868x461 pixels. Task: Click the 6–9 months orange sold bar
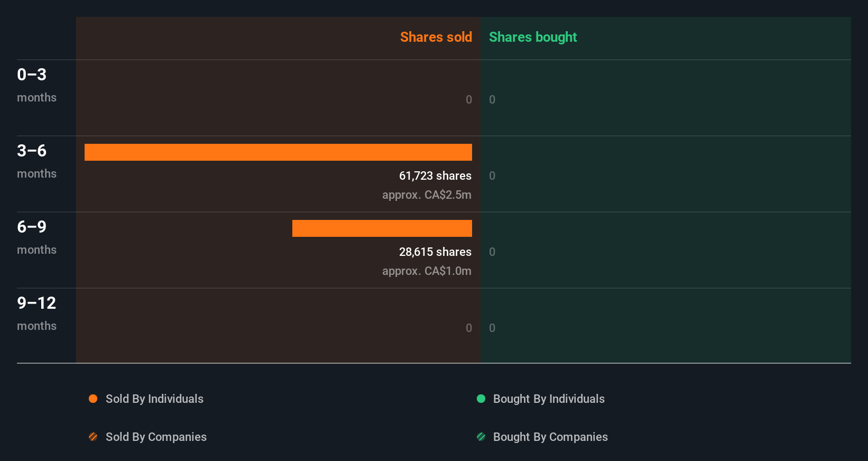(382, 228)
